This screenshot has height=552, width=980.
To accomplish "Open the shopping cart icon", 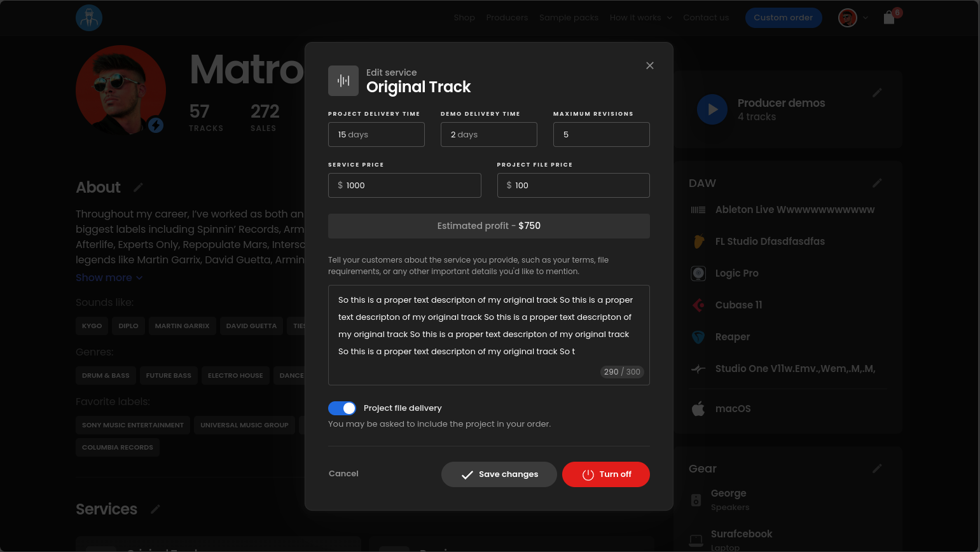I will pos(889,18).
